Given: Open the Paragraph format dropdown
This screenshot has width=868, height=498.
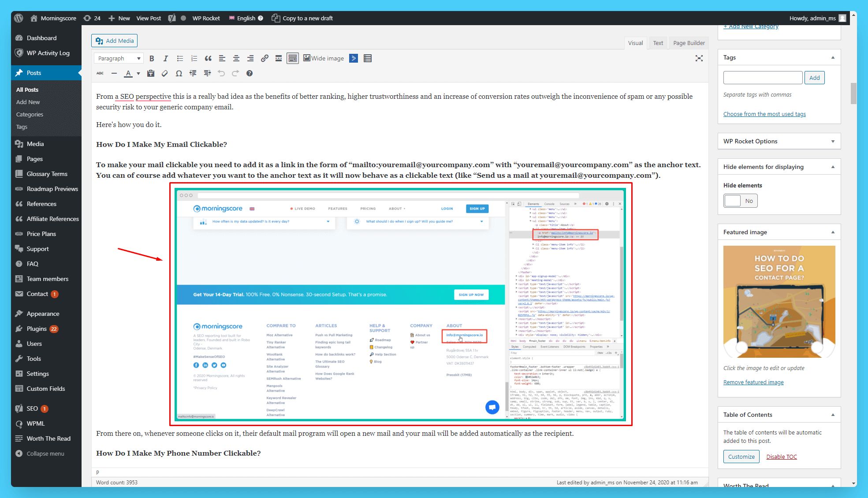Looking at the screenshot, I should pos(118,58).
